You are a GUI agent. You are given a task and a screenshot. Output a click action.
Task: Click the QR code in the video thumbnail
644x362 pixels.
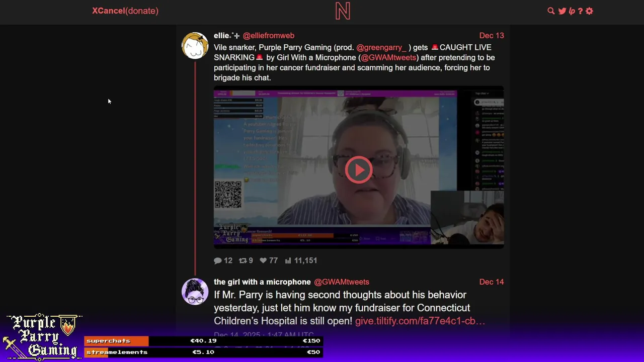click(228, 195)
